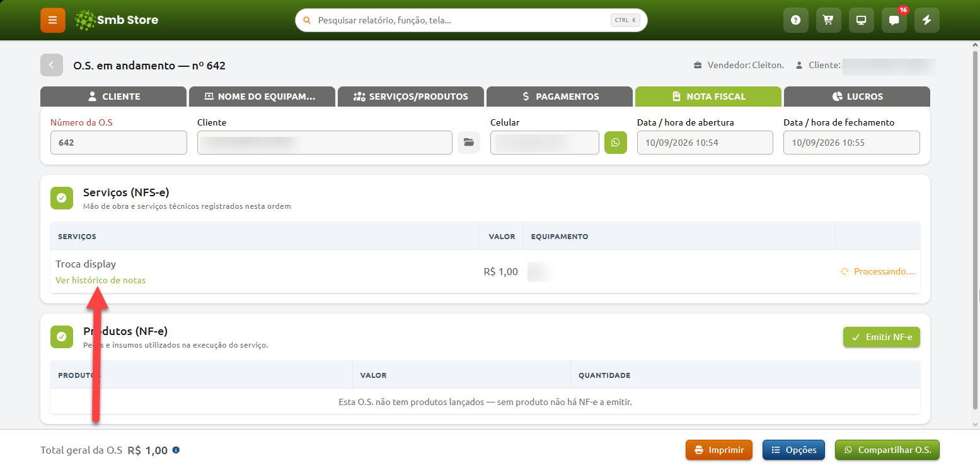The width and height of the screenshot is (980, 470).
Task: Click the Emitir NF-e button
Action: click(882, 337)
